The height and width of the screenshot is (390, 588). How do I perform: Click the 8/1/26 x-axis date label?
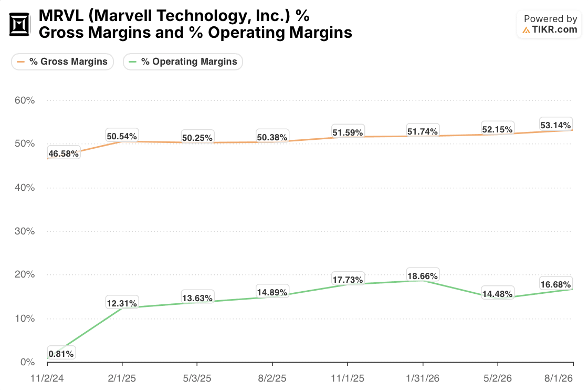tap(559, 378)
